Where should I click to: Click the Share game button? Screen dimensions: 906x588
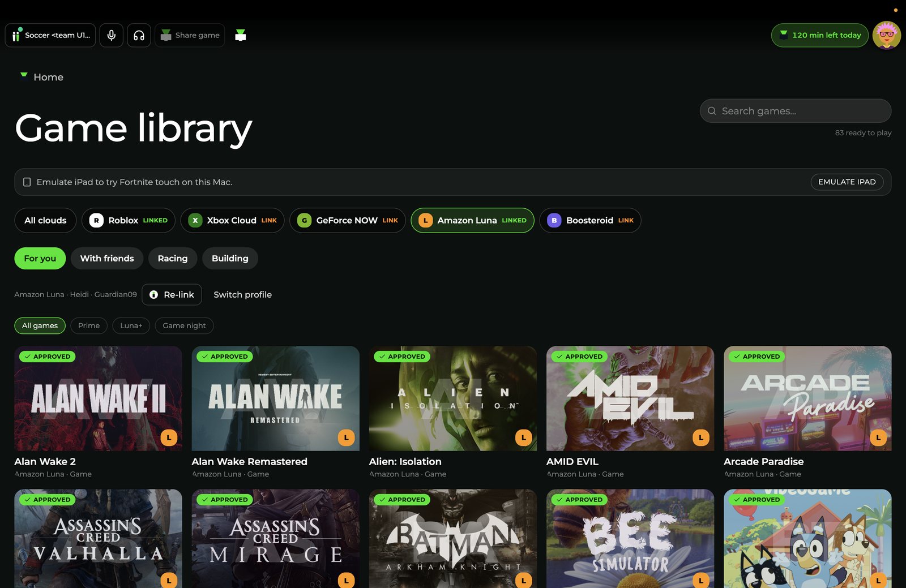(190, 35)
